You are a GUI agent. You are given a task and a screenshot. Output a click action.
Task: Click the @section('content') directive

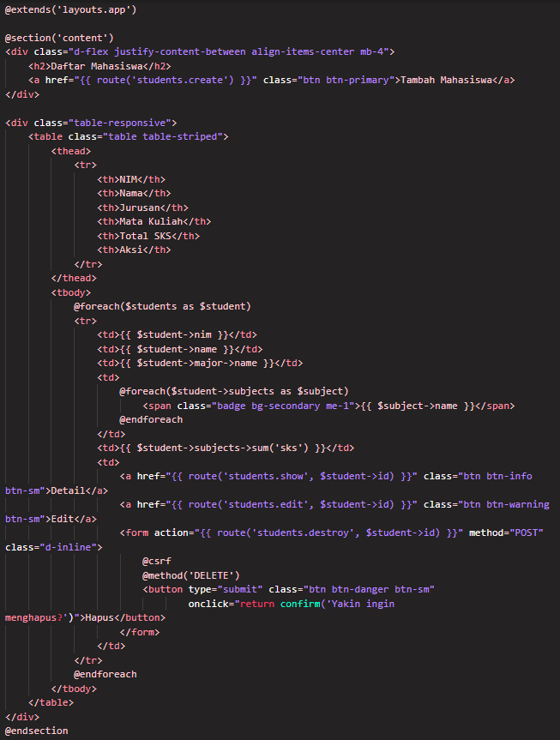[59, 38]
